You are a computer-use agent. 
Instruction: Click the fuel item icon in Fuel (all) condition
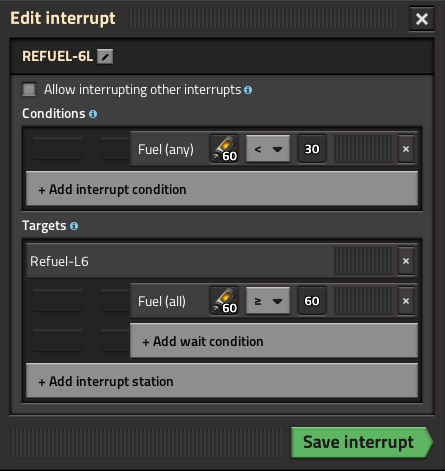coord(224,301)
